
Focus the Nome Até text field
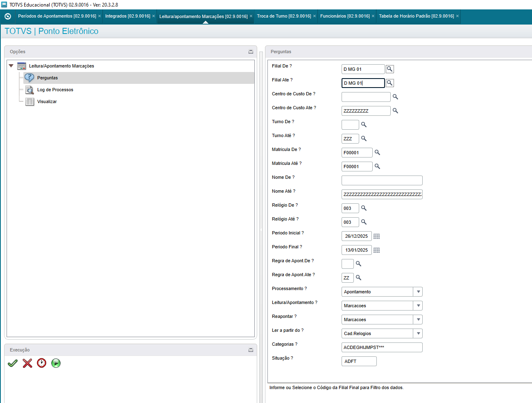coord(382,194)
